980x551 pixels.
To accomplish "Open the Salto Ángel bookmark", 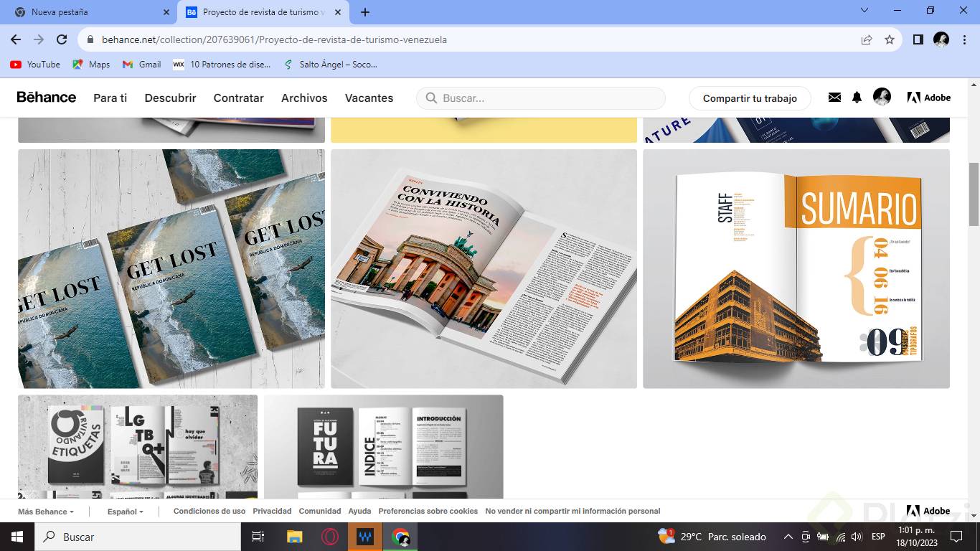I will (330, 65).
